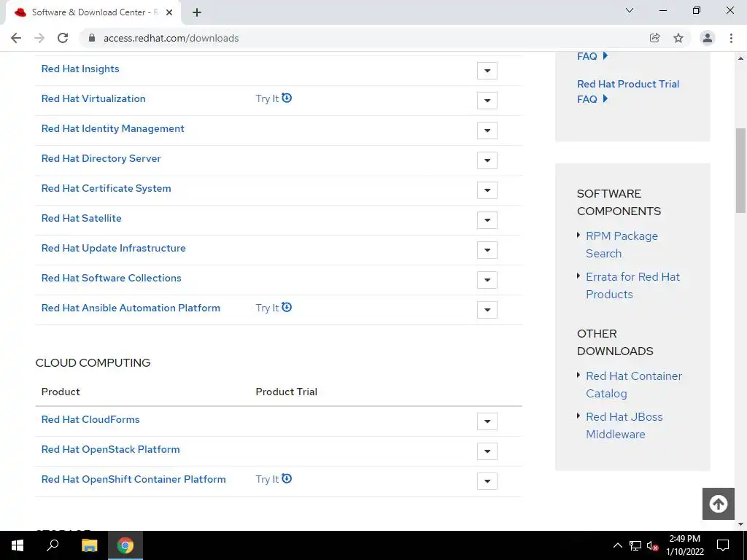The image size is (747, 560).
Task: Launch File Explorer from taskbar
Action: [89, 545]
